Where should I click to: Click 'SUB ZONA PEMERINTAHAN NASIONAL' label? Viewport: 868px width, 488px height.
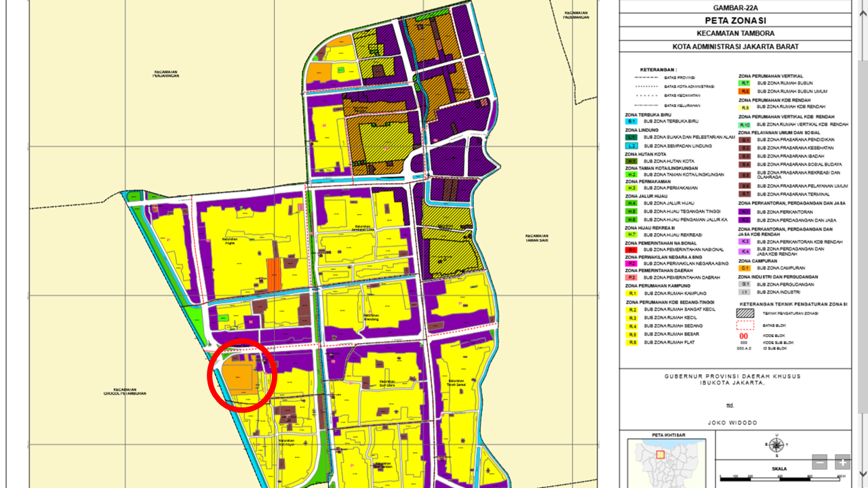pos(684,249)
